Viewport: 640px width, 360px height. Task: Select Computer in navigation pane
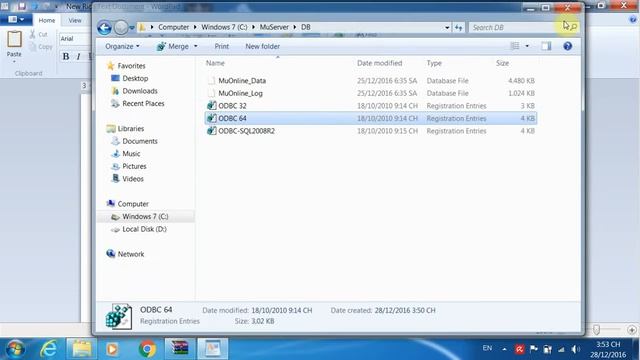click(x=133, y=204)
